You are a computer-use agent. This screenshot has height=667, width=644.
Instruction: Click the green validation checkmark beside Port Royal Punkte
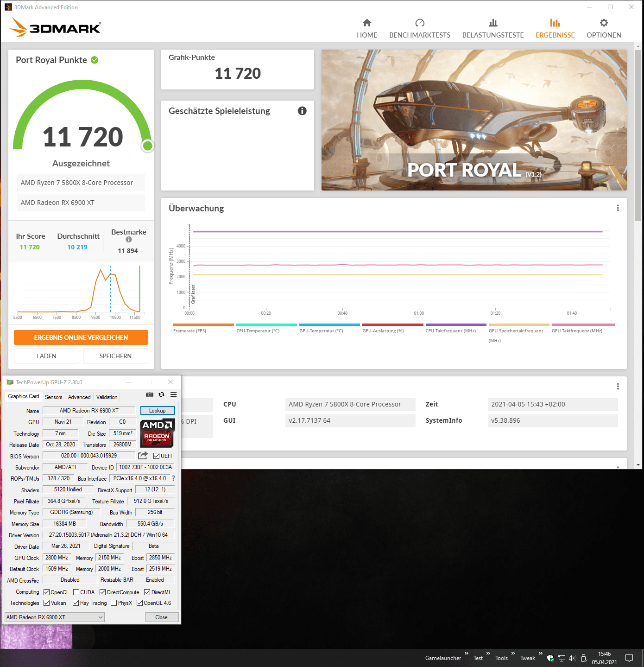(x=95, y=60)
